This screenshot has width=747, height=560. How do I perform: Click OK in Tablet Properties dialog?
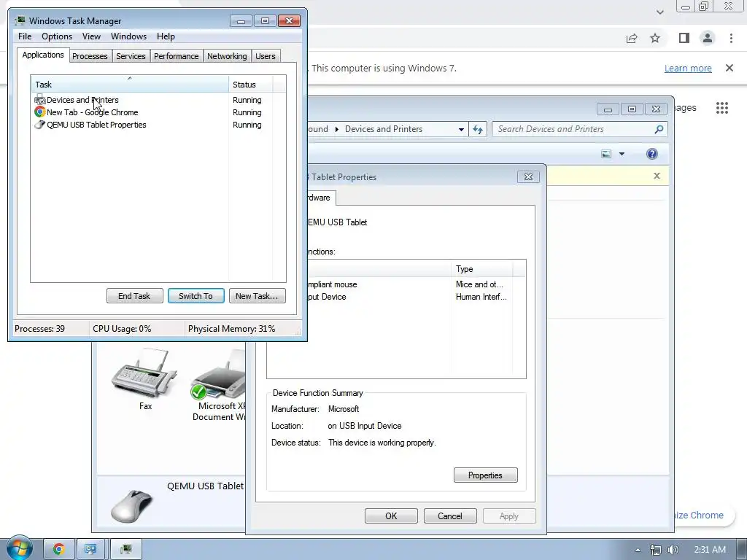[x=391, y=516]
